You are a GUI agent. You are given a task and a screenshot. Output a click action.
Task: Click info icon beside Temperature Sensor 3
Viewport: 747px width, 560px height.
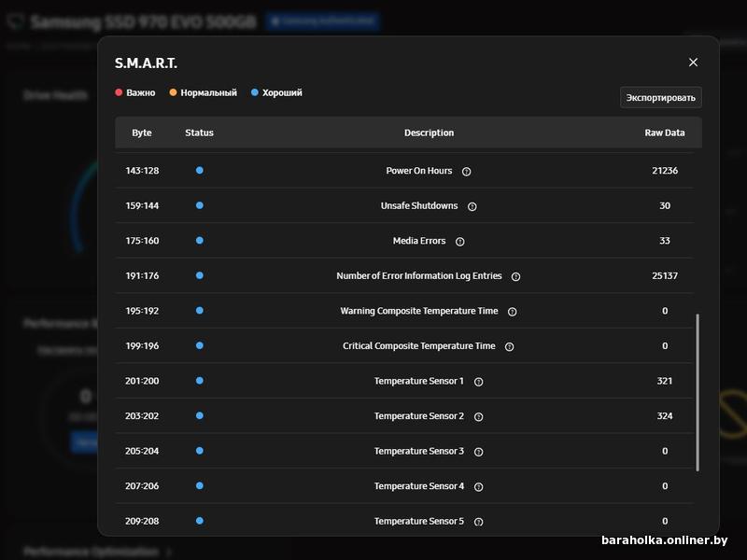478,452
